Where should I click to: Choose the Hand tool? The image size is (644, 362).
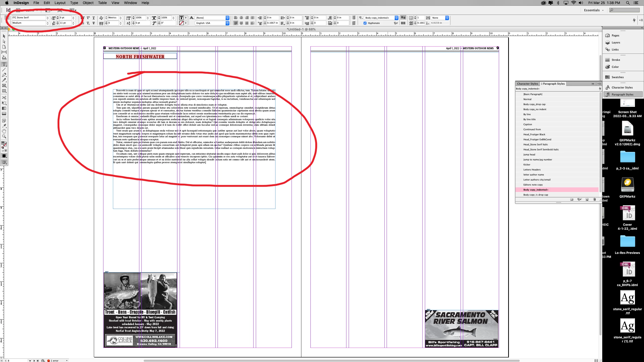(x=4, y=131)
